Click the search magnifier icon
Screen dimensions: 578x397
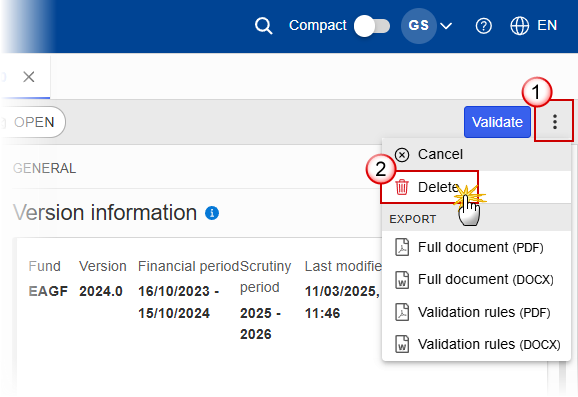click(264, 26)
